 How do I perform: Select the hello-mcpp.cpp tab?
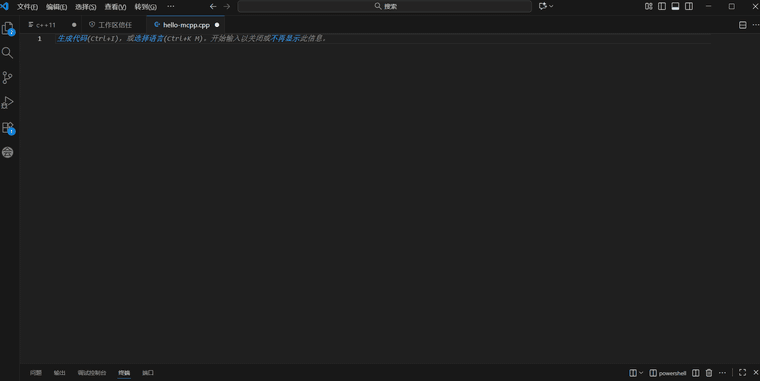point(186,25)
